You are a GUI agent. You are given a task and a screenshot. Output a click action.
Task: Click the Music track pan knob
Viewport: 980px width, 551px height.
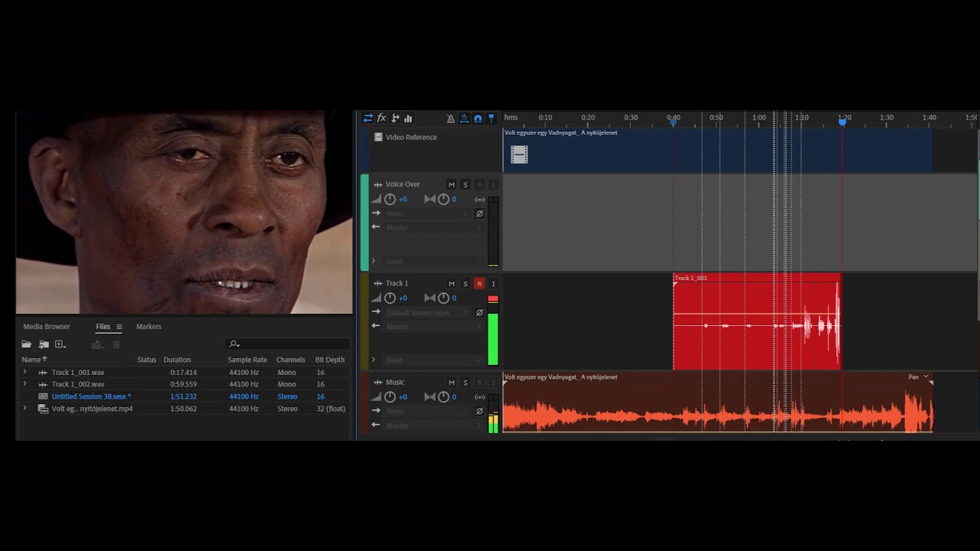(x=443, y=396)
